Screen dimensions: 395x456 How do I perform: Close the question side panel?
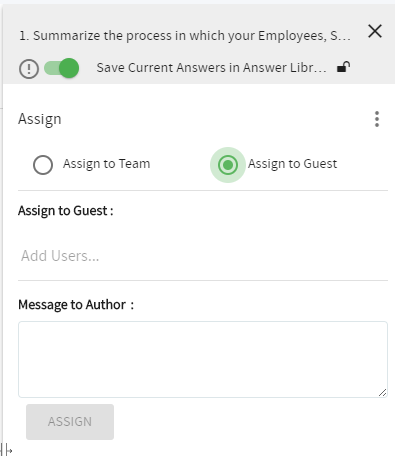(x=375, y=31)
